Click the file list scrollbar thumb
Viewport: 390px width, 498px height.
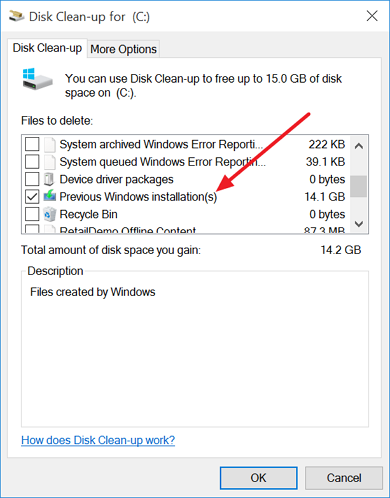(359, 186)
